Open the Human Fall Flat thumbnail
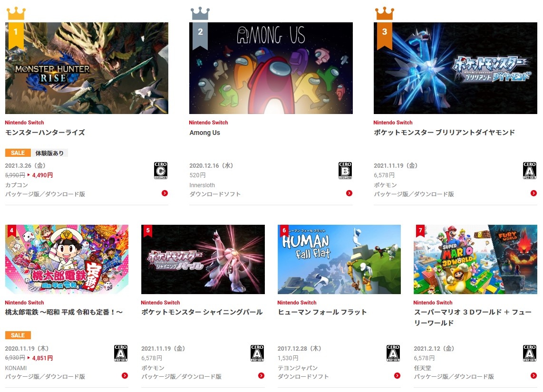This screenshot has height=392, width=543. 339,259
